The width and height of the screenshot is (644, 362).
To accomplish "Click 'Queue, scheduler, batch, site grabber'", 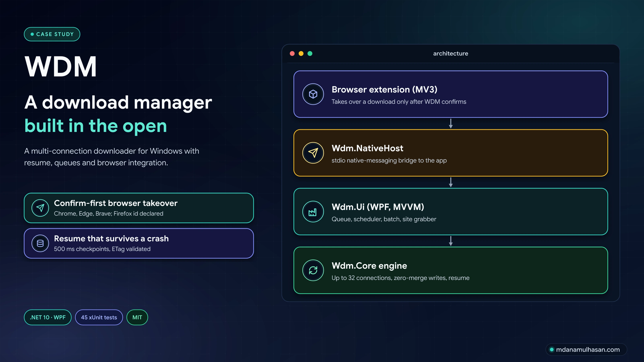I will 384,219.
